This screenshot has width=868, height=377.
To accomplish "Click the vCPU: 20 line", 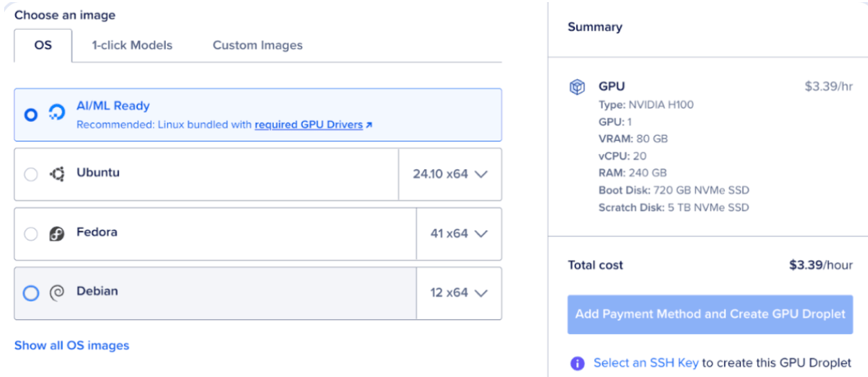I will click(623, 156).
